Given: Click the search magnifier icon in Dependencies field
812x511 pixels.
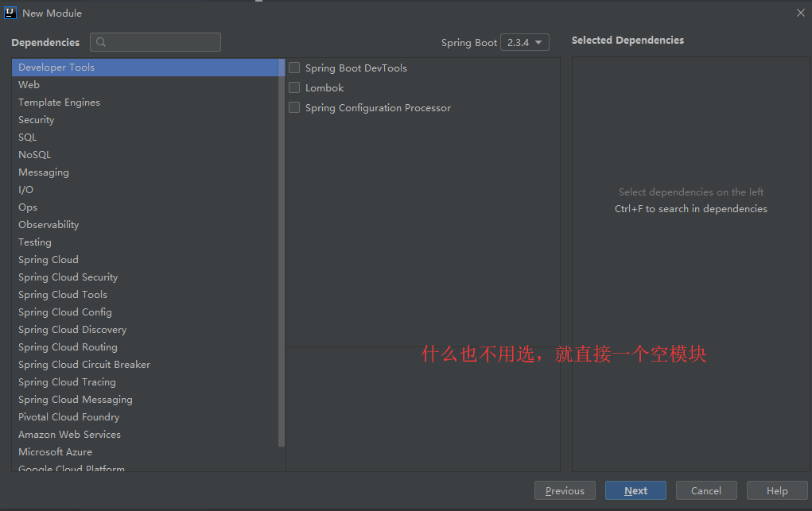Looking at the screenshot, I should point(101,42).
